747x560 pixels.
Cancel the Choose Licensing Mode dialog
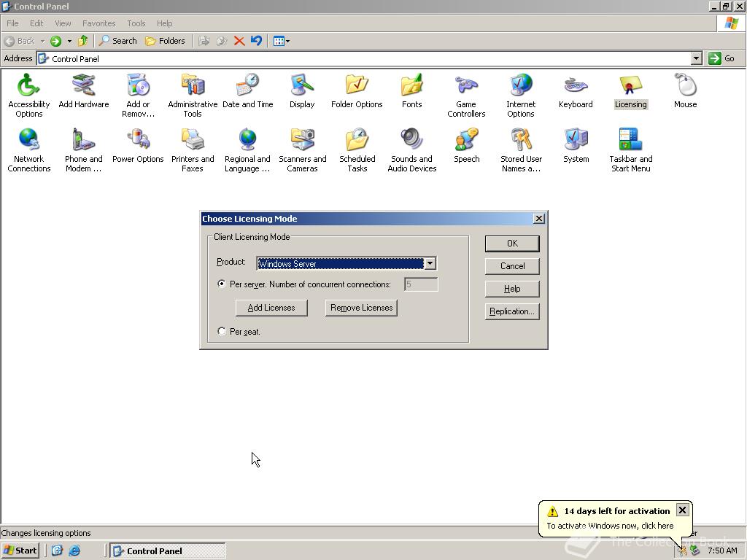coord(512,266)
